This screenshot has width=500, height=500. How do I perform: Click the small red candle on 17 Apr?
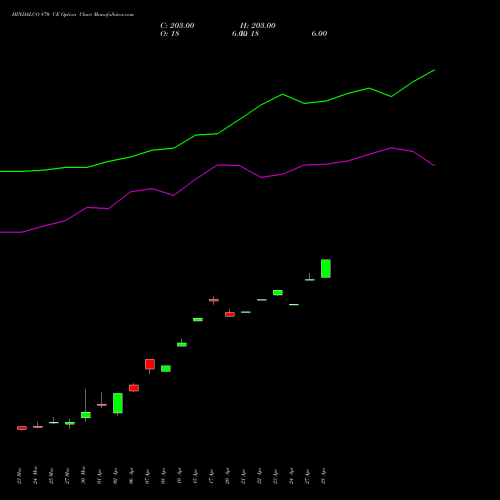point(214,300)
